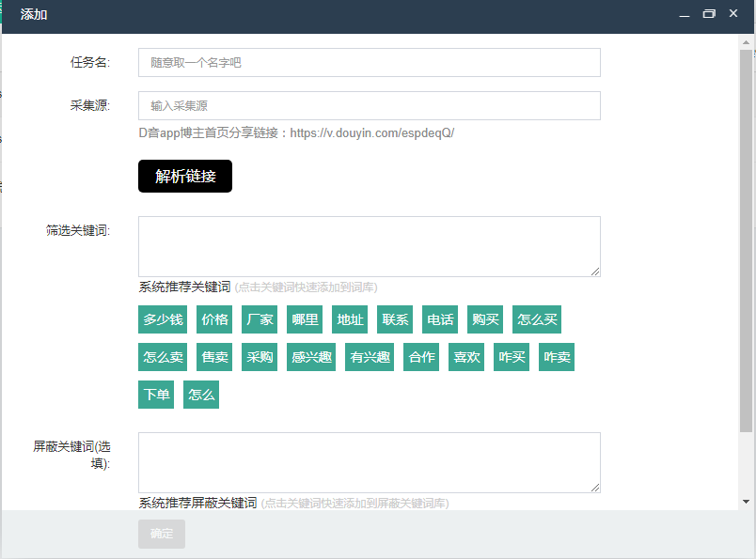This screenshot has width=756, height=559.
Task: Click the 任务名 name input field
Action: pos(370,62)
